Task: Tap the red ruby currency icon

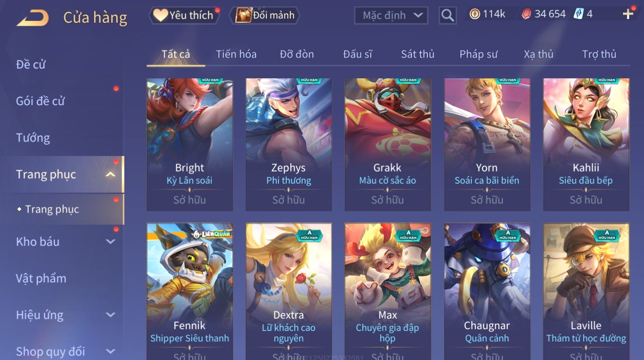Action: 526,14
